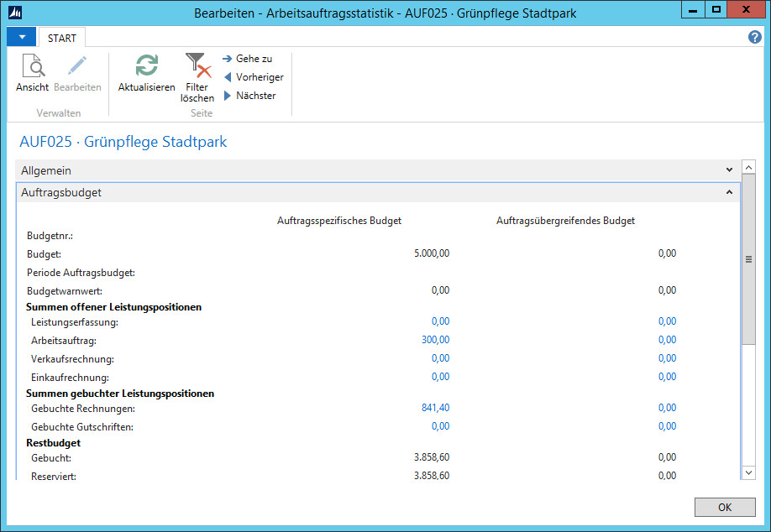
Task: Click Periode Auftragsbudget label
Action: point(81,273)
